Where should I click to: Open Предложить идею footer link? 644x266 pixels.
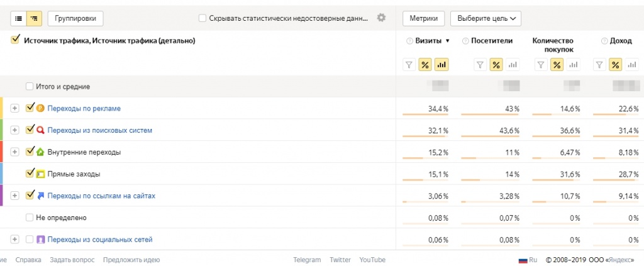[x=131, y=260]
